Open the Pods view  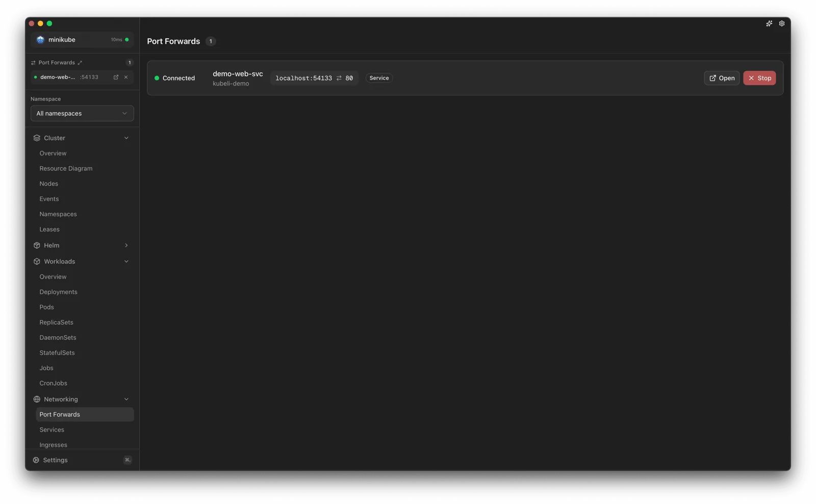click(46, 307)
